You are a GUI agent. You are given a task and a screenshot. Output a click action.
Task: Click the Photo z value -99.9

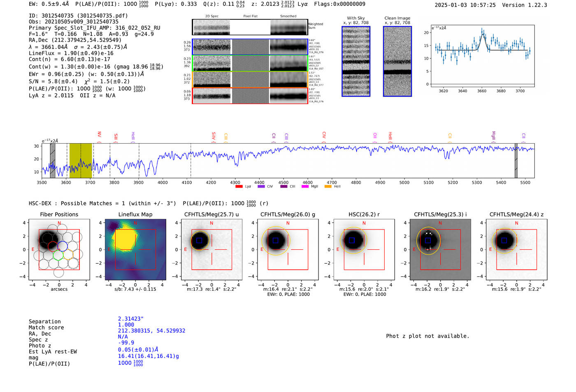(126, 343)
